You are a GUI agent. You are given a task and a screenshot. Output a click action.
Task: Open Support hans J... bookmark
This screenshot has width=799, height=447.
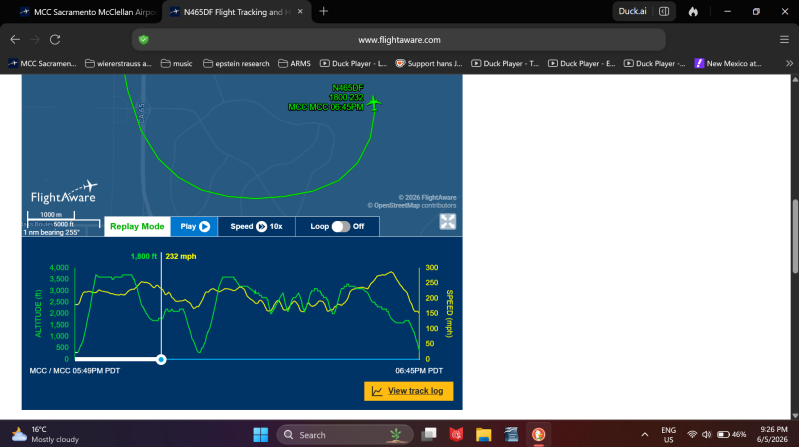point(429,64)
